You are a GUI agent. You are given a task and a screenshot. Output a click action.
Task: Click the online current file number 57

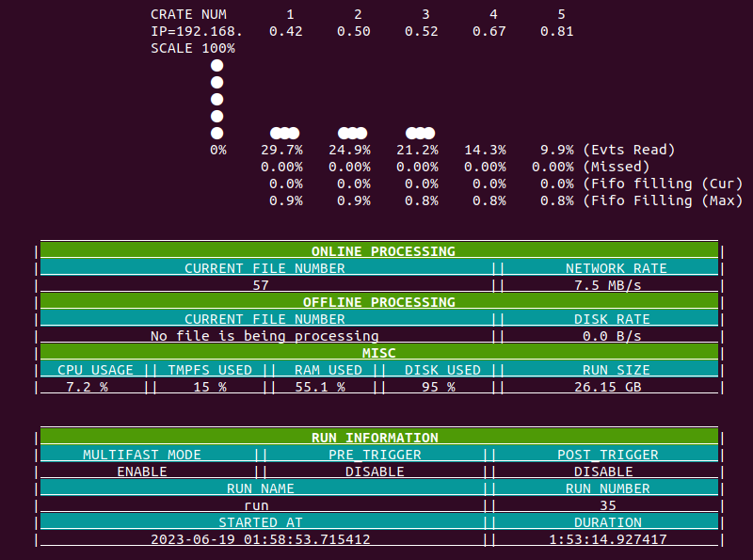[261, 285]
